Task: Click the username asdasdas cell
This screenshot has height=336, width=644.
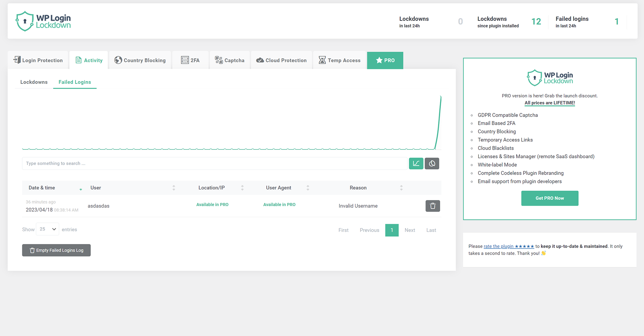Action: pyautogui.click(x=99, y=206)
